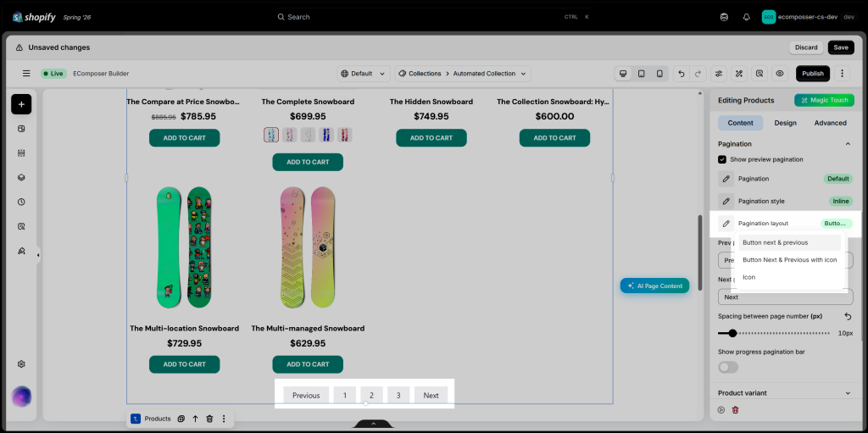Save the unsaved changes
868x433 pixels.
coord(840,47)
